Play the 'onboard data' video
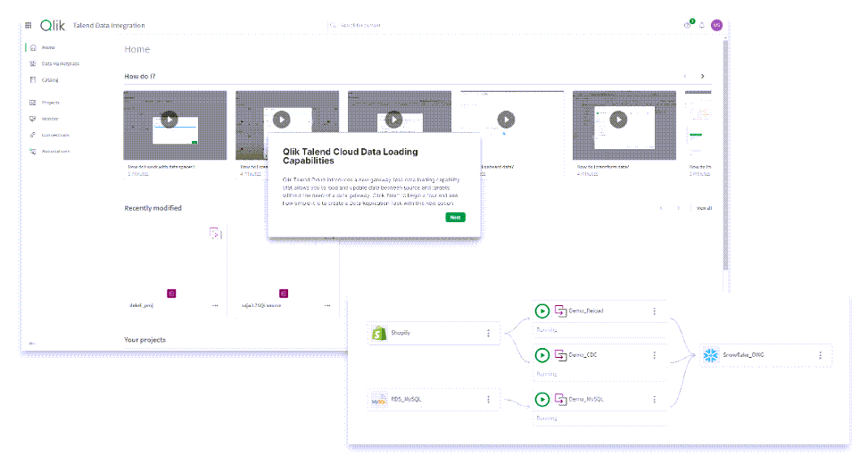Image resolution: width=868 pixels, height=464 pixels. click(506, 119)
